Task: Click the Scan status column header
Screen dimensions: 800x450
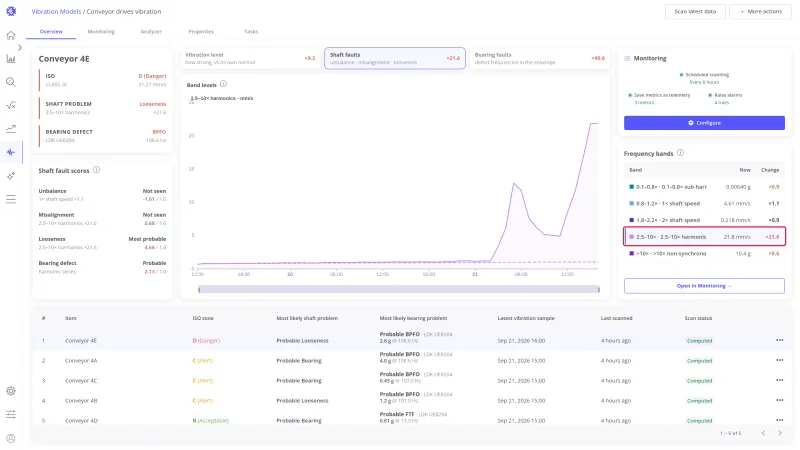Action: point(698,318)
